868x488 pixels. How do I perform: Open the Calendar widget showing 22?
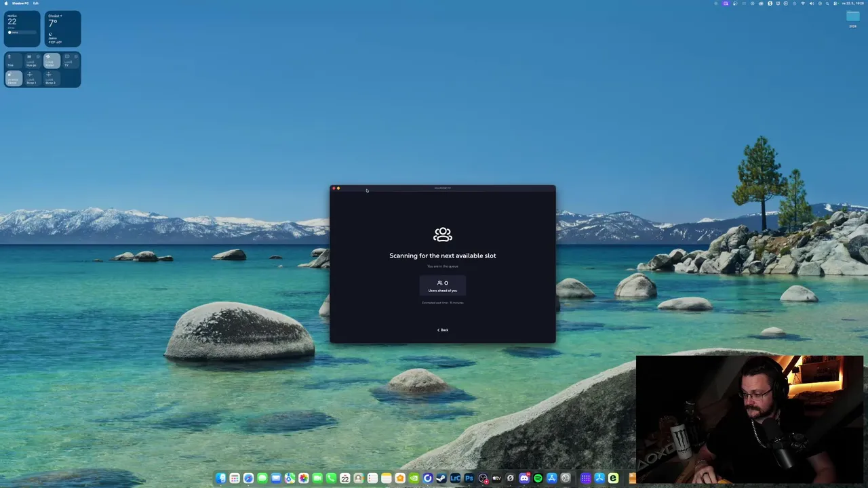tap(22, 29)
